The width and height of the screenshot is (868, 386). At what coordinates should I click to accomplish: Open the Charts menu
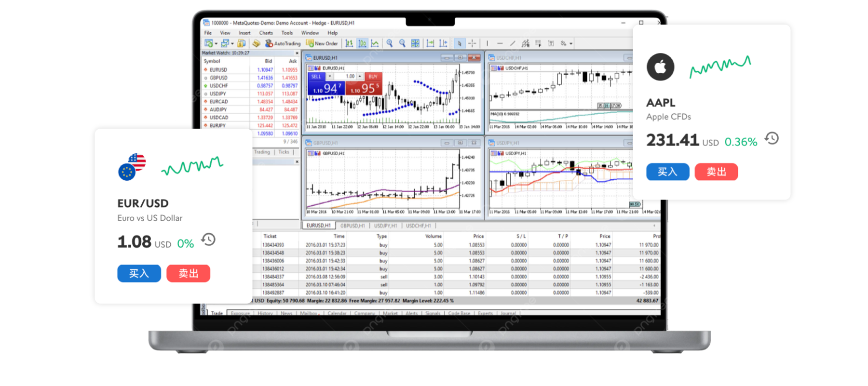coord(266,33)
